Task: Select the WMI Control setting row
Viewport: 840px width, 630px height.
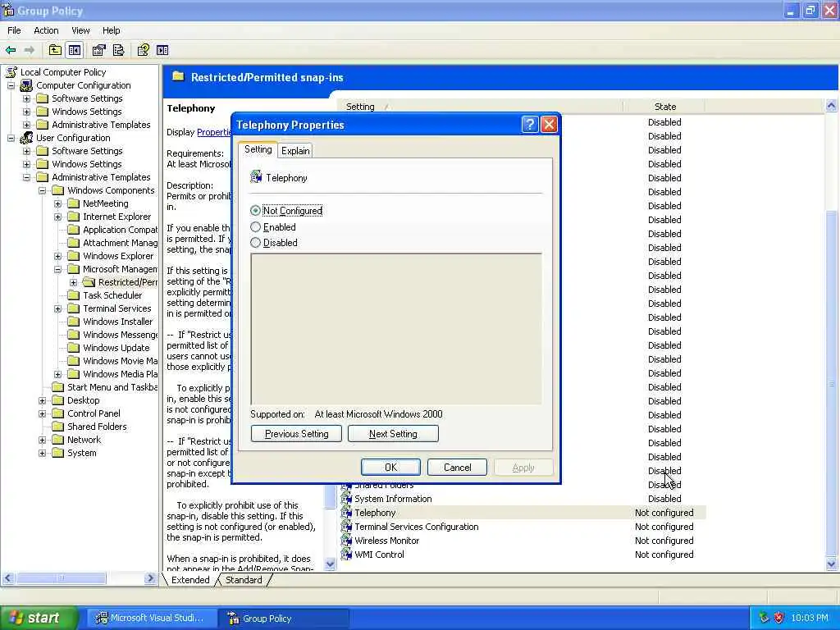Action: [x=523, y=555]
